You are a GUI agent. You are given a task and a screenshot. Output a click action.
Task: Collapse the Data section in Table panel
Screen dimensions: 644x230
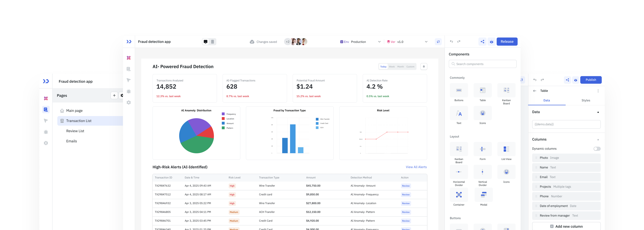[x=598, y=112]
